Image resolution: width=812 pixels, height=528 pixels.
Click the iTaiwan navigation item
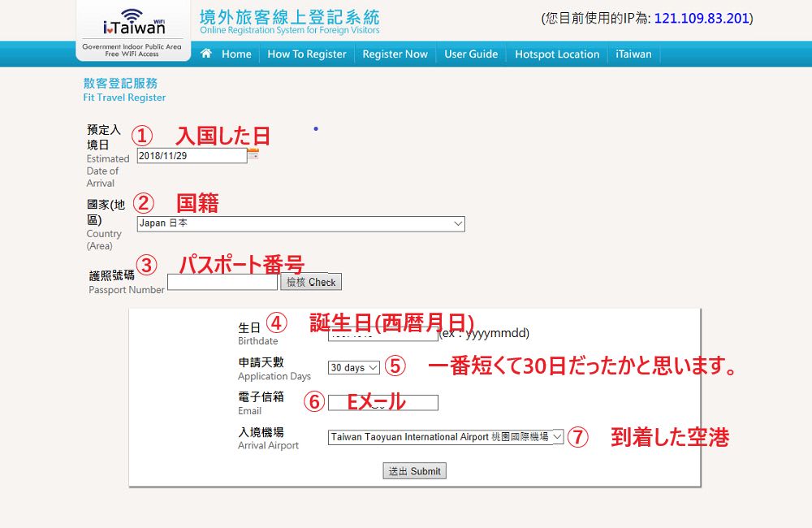point(633,54)
